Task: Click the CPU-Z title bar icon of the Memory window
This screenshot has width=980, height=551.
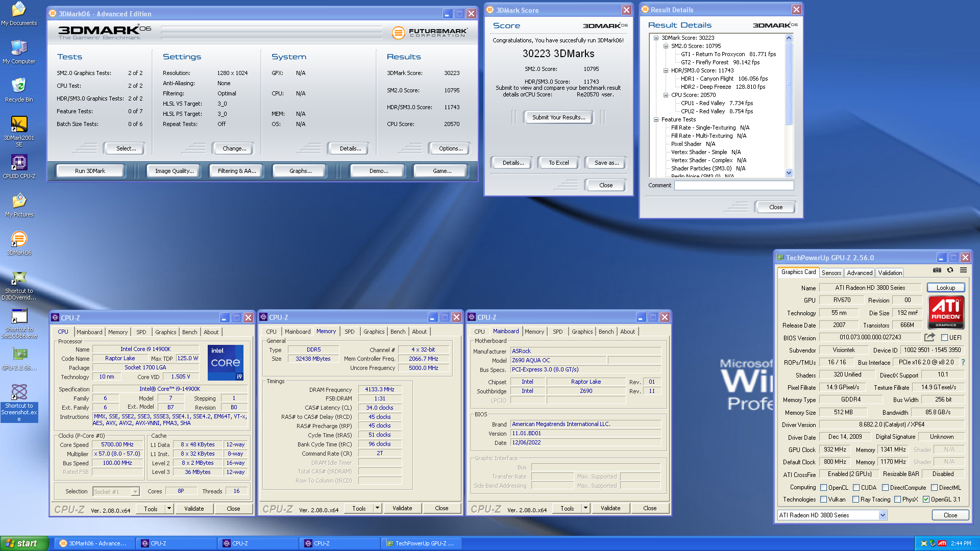Action: click(x=263, y=317)
